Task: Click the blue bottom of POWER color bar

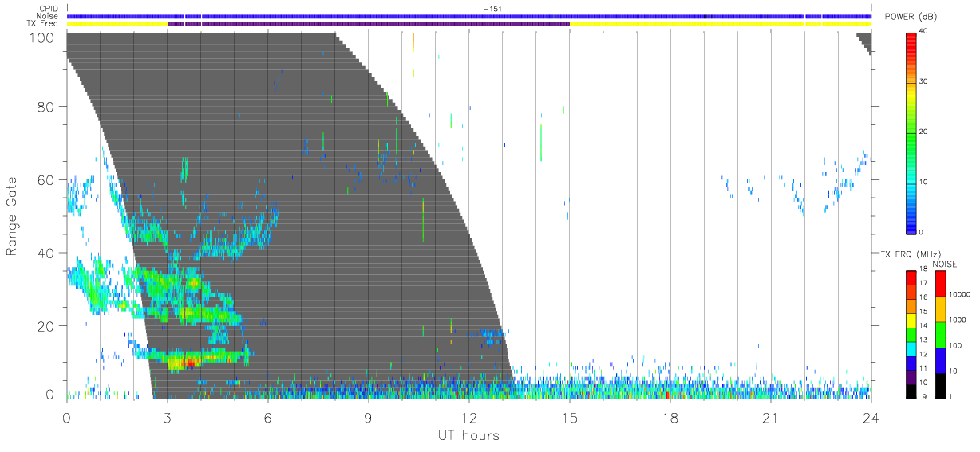Action: [911, 228]
